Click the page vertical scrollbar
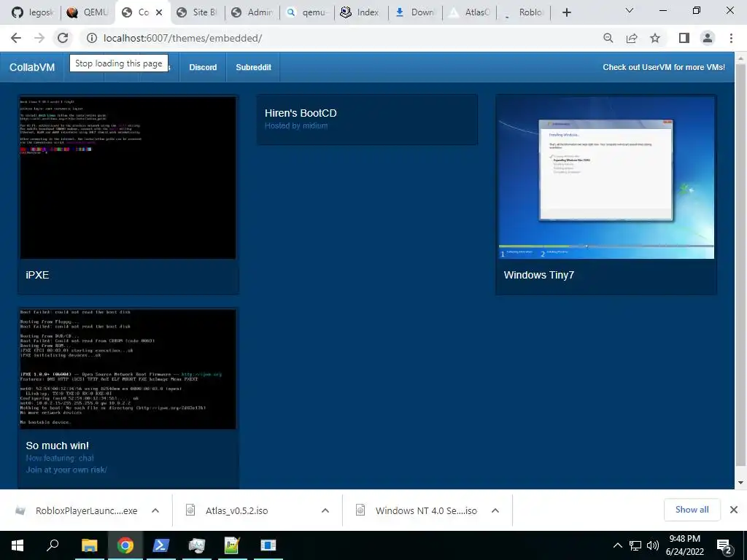Image resolution: width=747 pixels, height=560 pixels. coord(740,265)
